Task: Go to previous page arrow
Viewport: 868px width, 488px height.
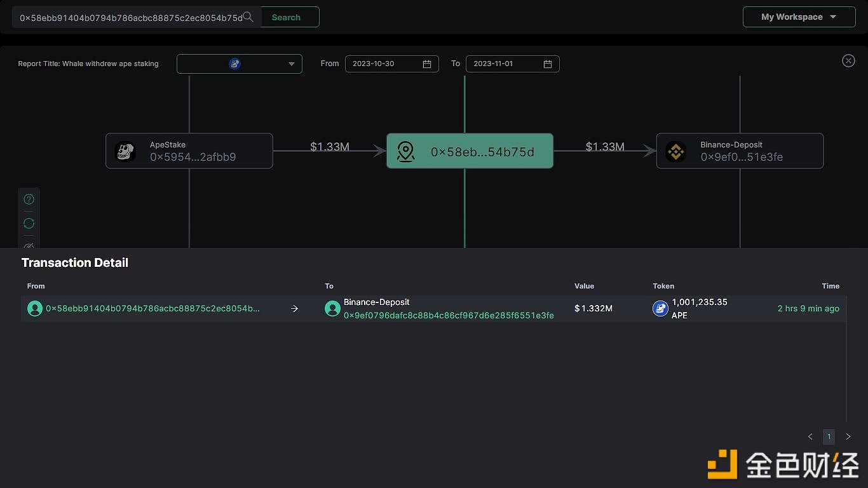Action: [x=810, y=437]
